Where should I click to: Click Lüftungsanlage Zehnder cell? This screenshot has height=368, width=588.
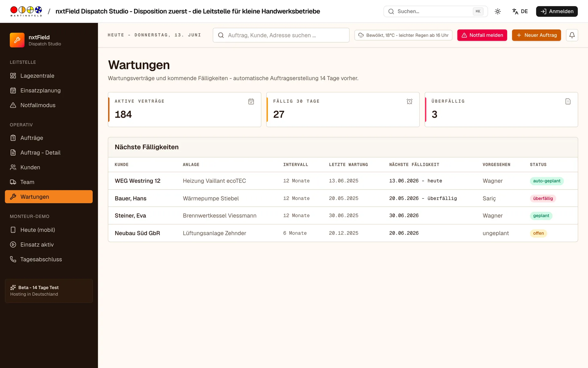point(214,233)
